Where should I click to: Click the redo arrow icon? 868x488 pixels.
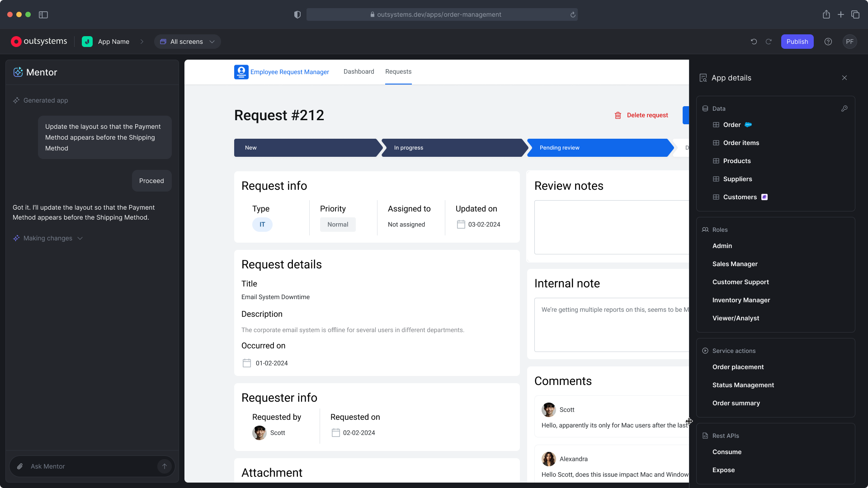pos(769,42)
